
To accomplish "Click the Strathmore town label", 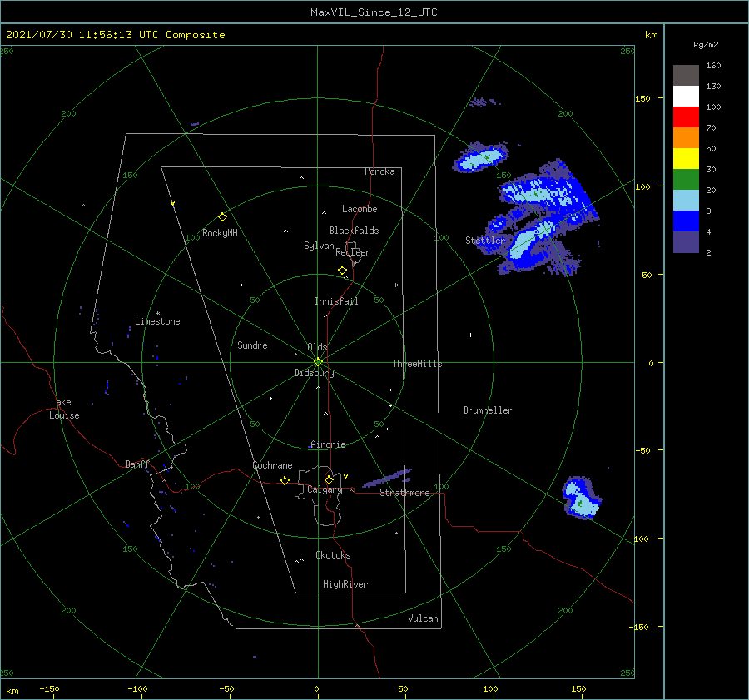I will 404,493.
